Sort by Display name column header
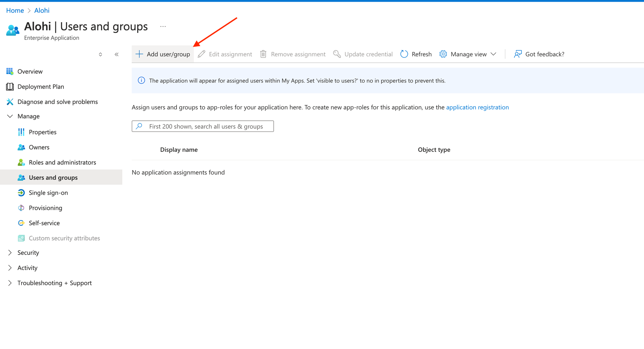644x349 pixels. [179, 150]
